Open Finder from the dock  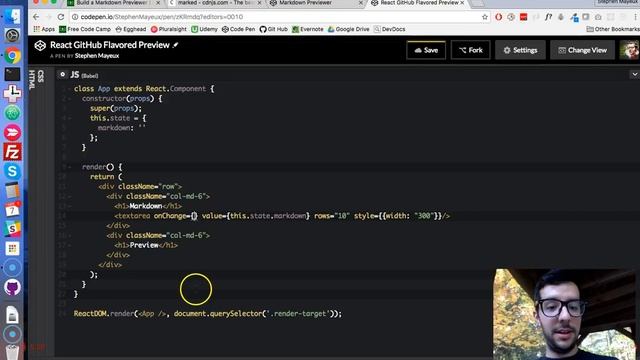[x=12, y=16]
